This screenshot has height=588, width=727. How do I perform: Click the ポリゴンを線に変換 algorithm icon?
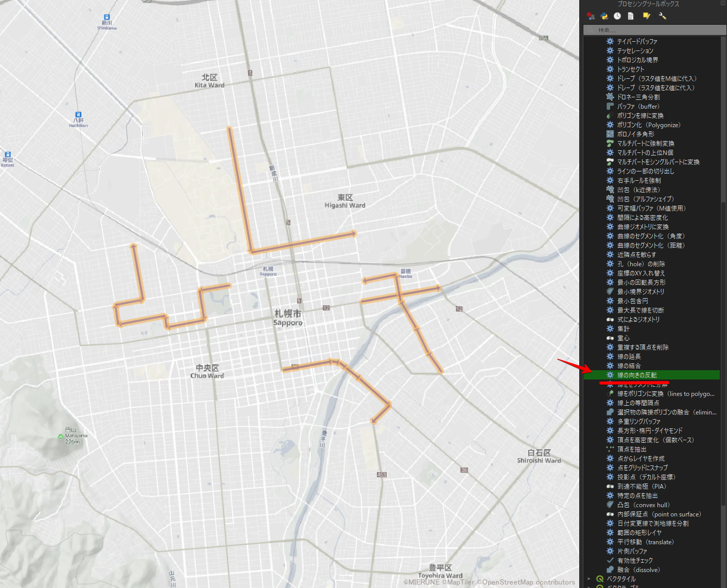pos(610,116)
